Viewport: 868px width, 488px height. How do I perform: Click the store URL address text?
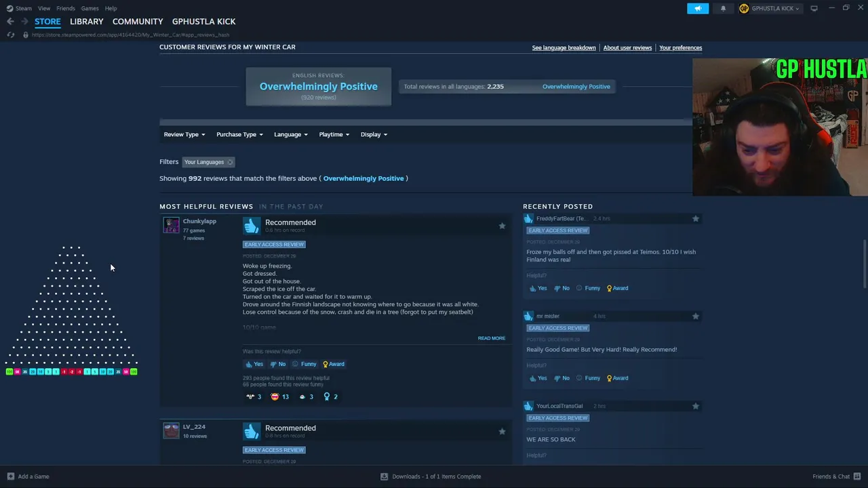130,35
